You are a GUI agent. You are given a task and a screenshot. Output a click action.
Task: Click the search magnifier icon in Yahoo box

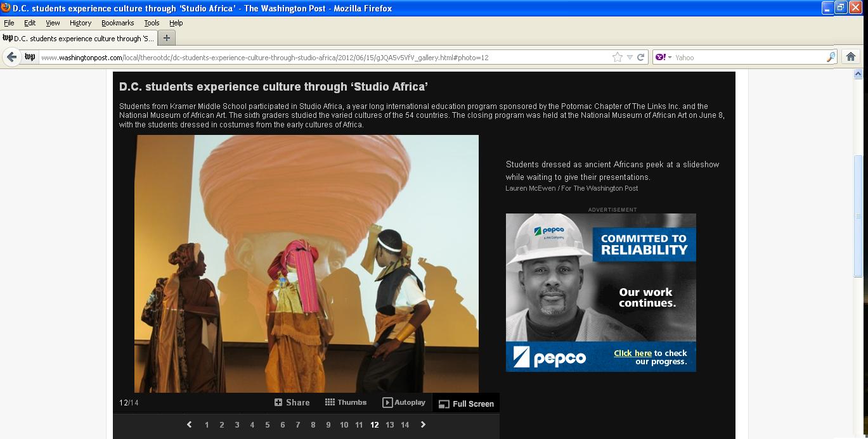831,57
